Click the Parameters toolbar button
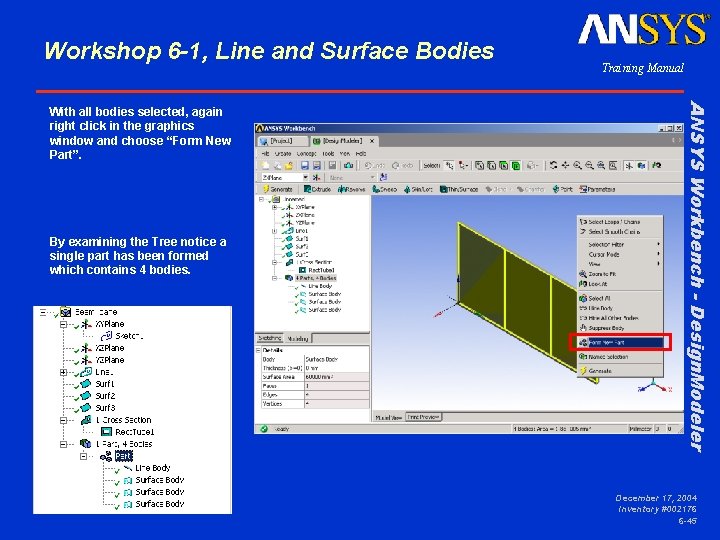This screenshot has height=540, width=720. [597, 189]
